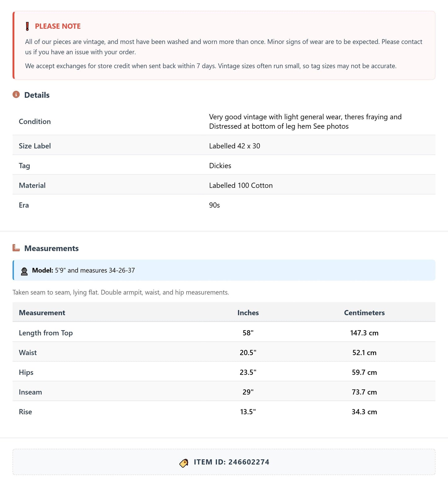Select the 90s era value
This screenshot has width=448, height=486.
point(215,205)
